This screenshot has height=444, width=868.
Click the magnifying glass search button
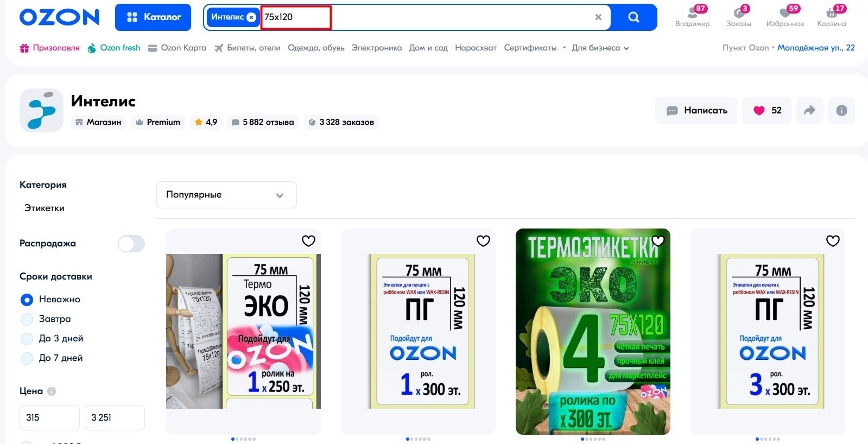tap(633, 17)
